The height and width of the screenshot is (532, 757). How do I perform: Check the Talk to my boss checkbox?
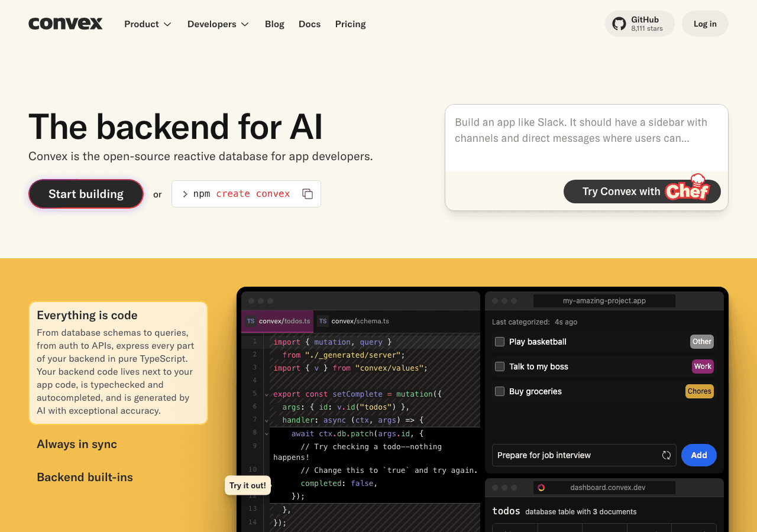point(500,366)
